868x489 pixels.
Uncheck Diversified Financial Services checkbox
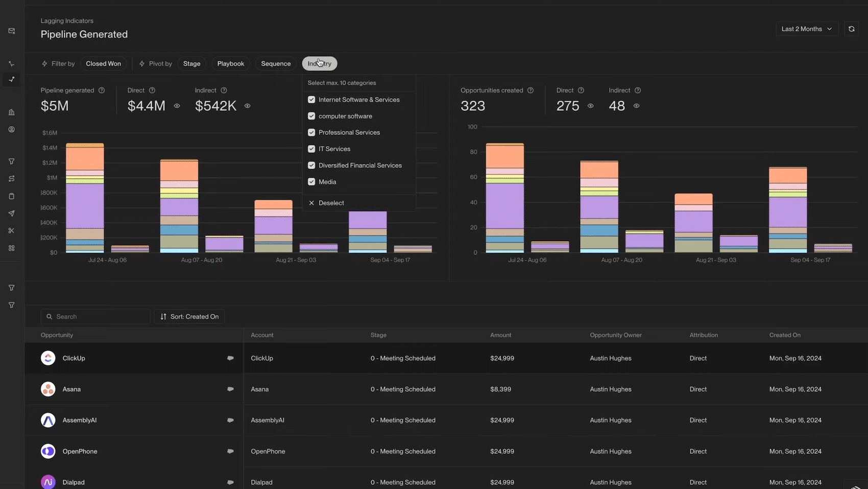[x=311, y=166]
